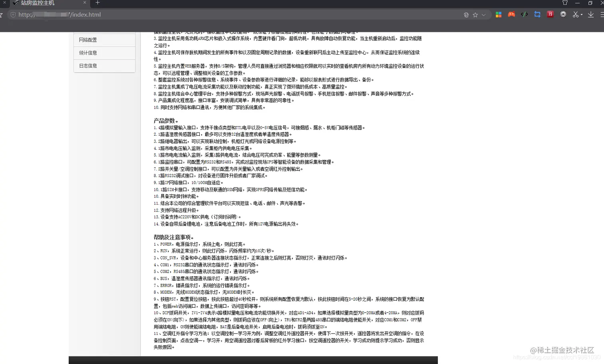
Task: Click line about 监控主机结合中心管理平台
Action: (284, 94)
